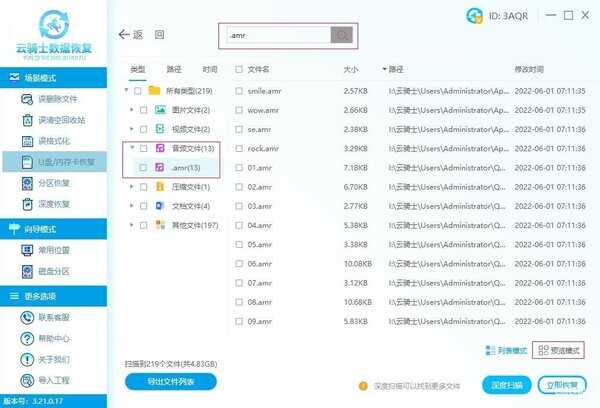Check the 音频文件(13) tree checkbox
The width and height of the screenshot is (600, 408).
(x=143, y=149)
